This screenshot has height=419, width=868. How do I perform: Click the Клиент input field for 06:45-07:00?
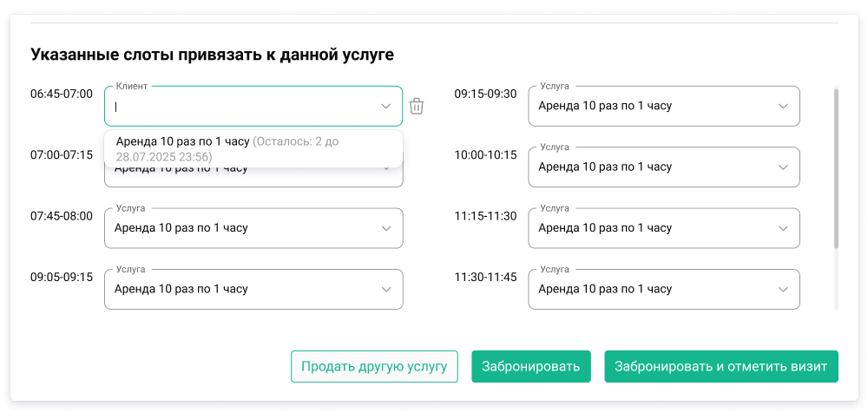[253, 107]
